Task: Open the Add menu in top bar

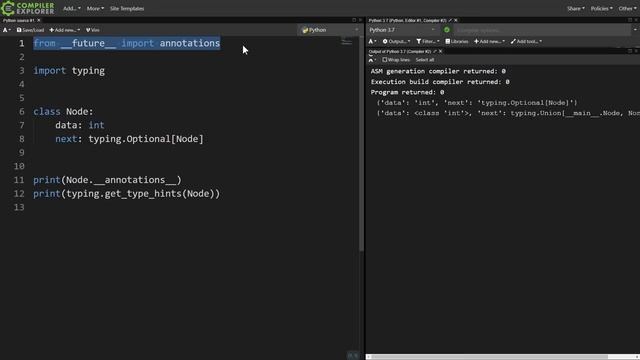Action: pyautogui.click(x=71, y=8)
